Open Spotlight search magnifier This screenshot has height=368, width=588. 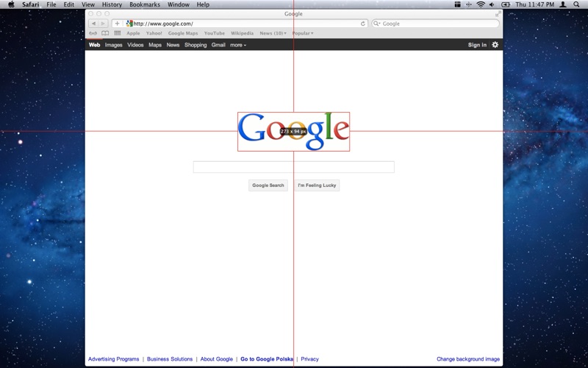tap(576, 4)
